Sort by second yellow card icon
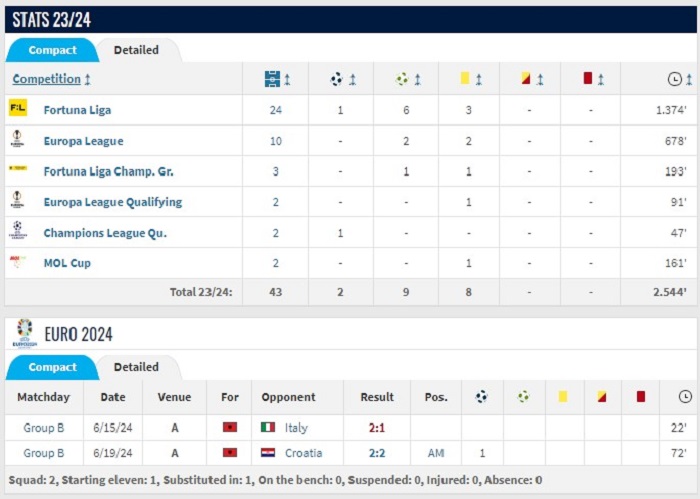Viewport: 700px width, 499px height. coord(527,79)
